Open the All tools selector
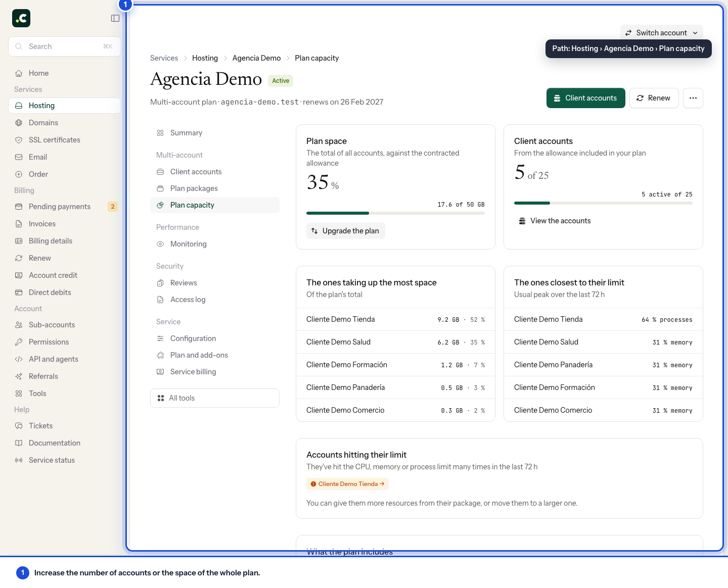This screenshot has height=588, width=728. [x=215, y=398]
